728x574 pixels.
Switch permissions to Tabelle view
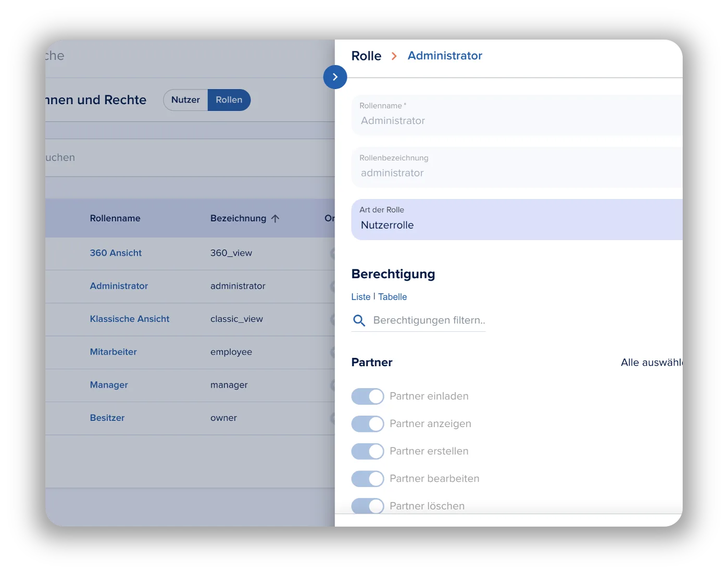tap(393, 297)
